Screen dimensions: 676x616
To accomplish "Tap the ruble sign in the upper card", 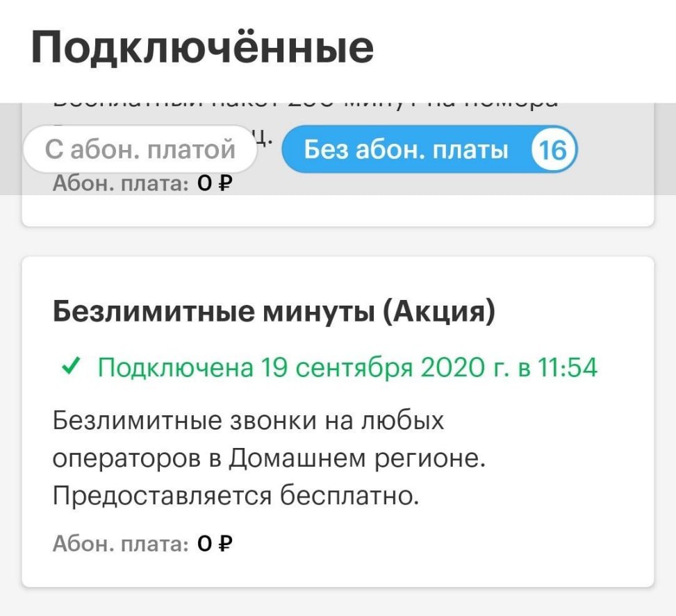I will pos(224,184).
